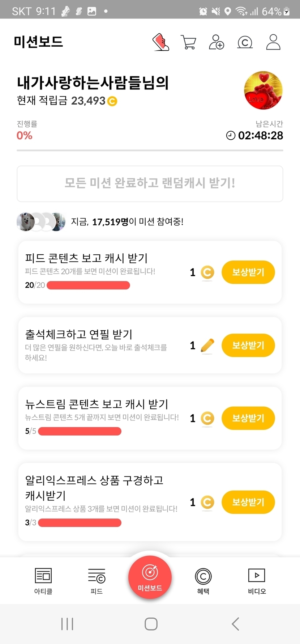Tap the red sneaker icon in header
The height and width of the screenshot is (644, 300).
pos(161,42)
